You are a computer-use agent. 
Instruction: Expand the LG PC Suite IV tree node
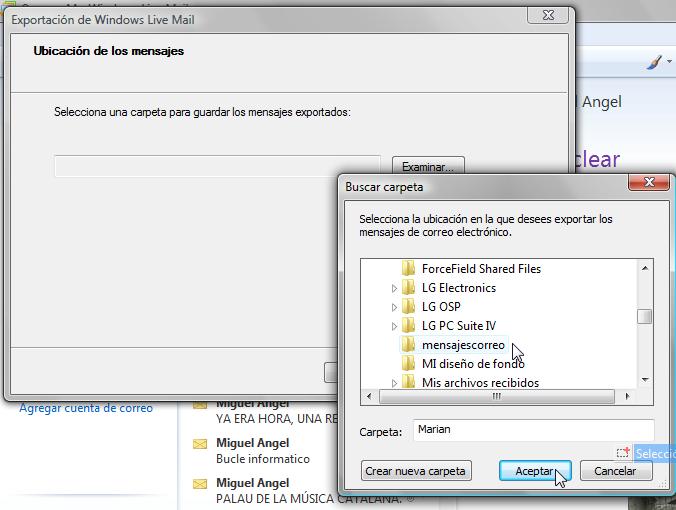394,326
